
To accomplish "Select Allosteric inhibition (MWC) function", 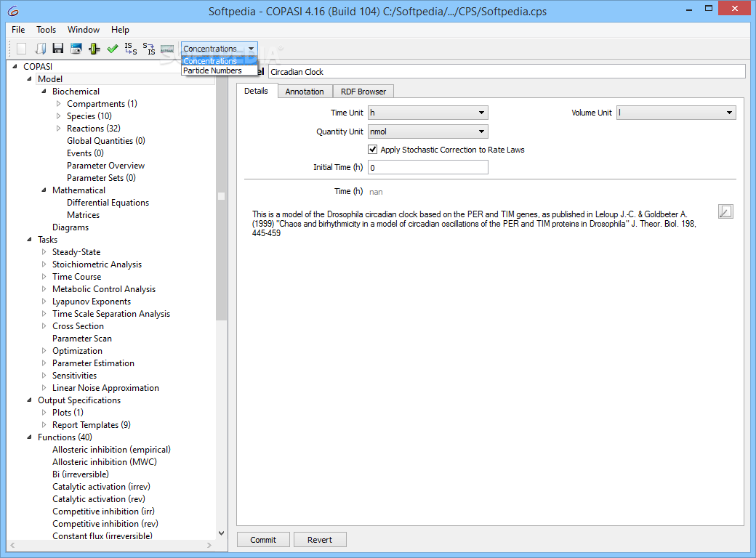I will click(105, 461).
